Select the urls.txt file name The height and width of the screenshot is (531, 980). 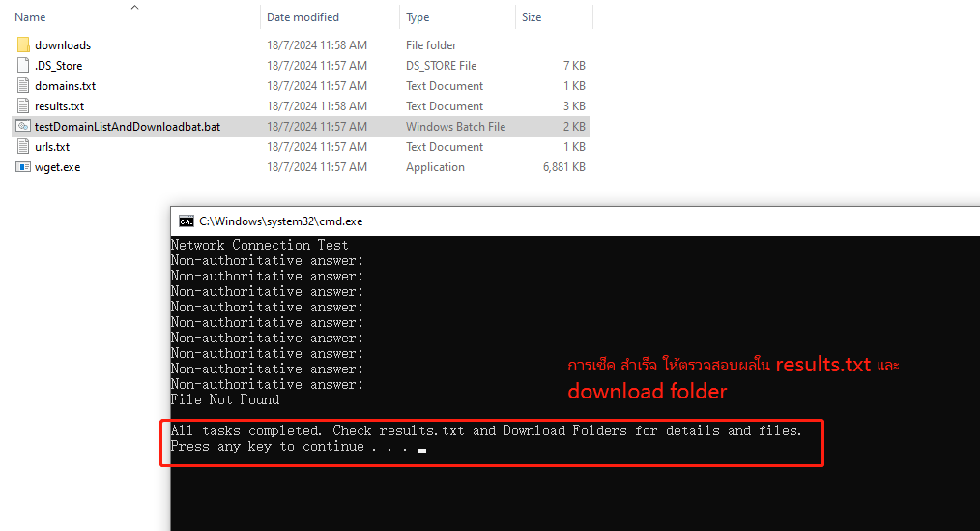coord(52,146)
